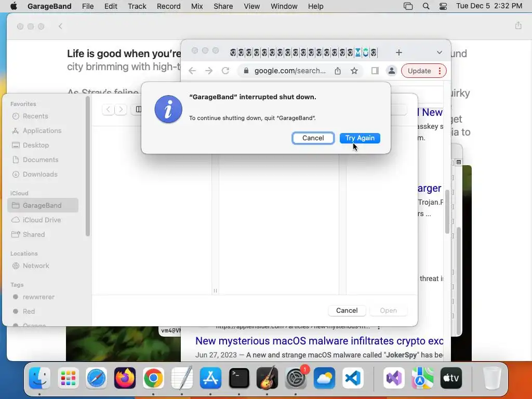Click Try Again in the GarageBand dialog
The width and height of the screenshot is (532, 399).
tap(360, 138)
